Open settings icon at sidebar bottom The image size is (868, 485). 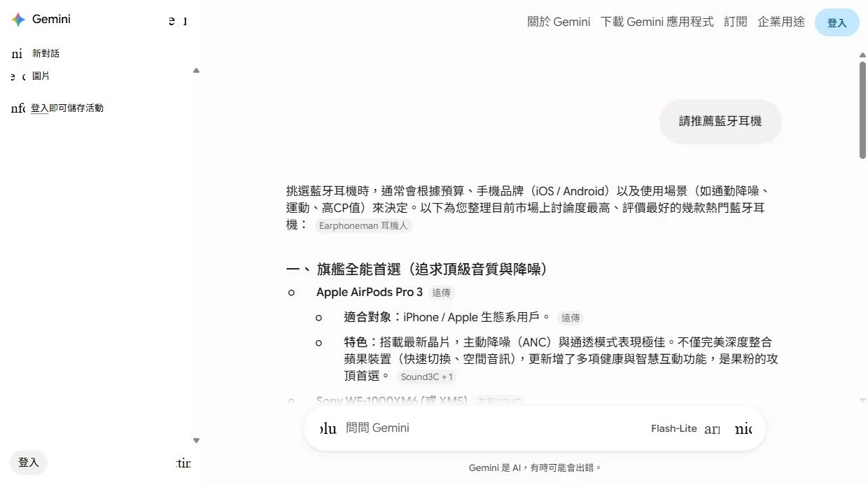point(183,463)
